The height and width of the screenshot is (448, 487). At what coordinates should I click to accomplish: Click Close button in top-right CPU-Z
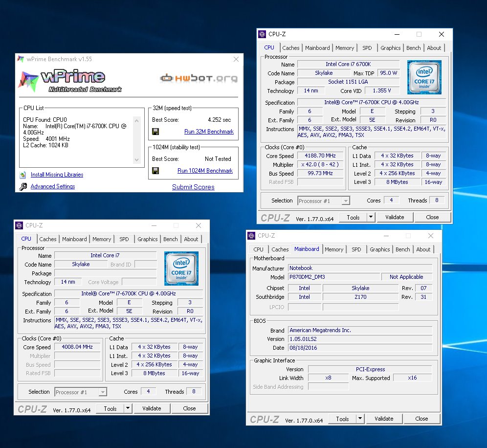(432, 217)
